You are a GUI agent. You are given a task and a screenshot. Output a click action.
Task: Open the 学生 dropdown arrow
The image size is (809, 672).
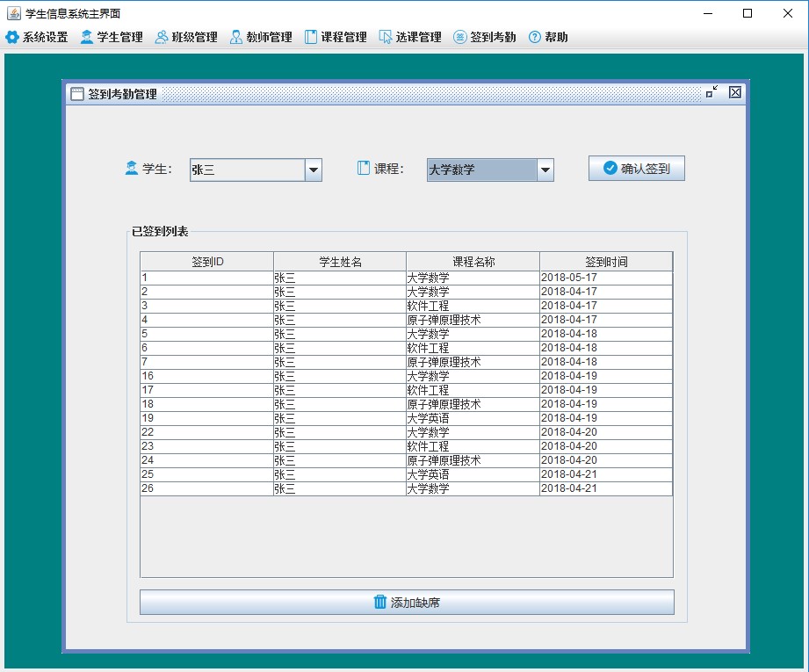coord(314,170)
